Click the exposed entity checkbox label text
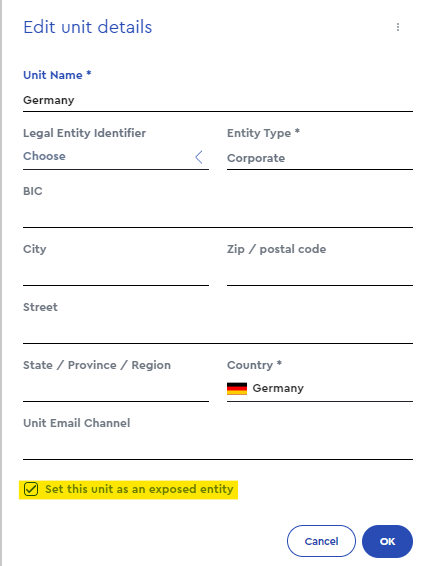Viewport: 424px width, 566px height. coord(139,489)
